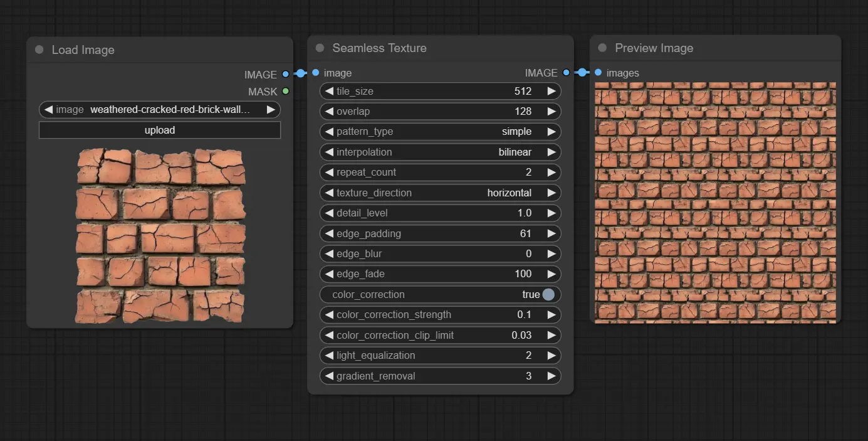868x441 pixels.
Task: Click the green MASK output socket
Action: (x=286, y=92)
